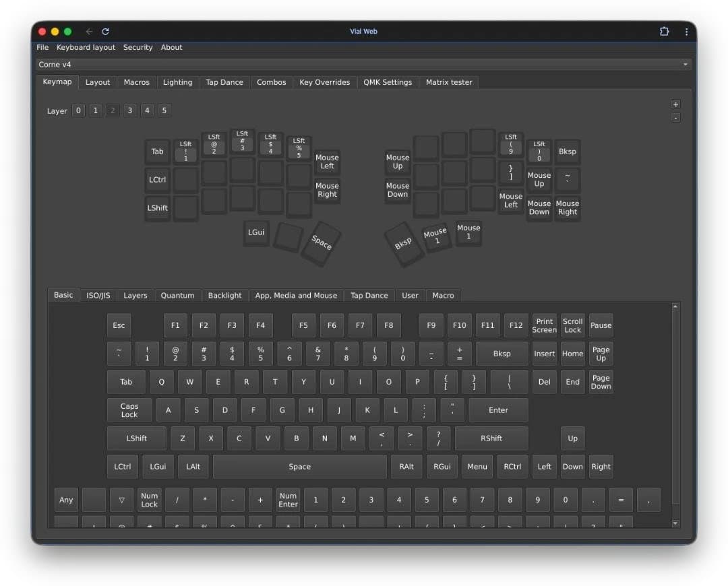Select layer 0 in the layer row
This screenshot has width=728, height=586.
78,110
